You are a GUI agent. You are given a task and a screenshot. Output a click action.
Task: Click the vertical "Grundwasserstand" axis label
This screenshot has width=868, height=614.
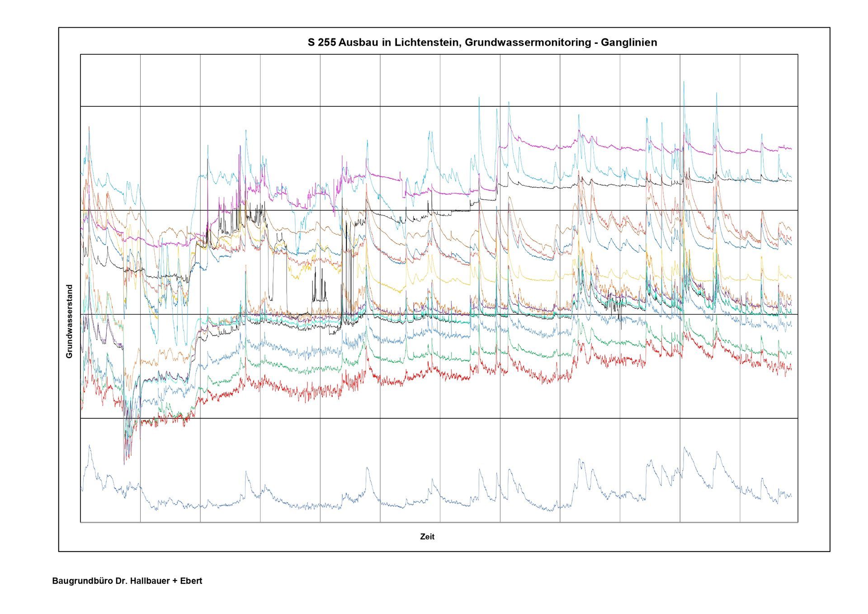[x=70, y=321]
